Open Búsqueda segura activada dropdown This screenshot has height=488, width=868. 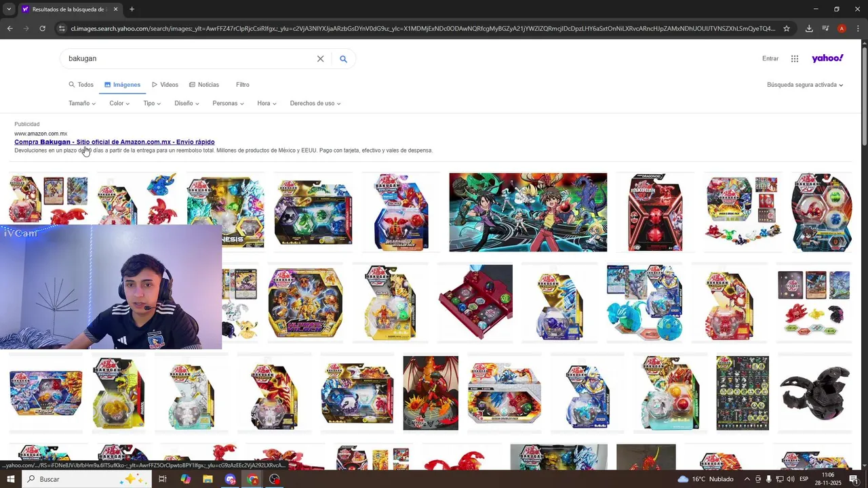click(x=805, y=85)
